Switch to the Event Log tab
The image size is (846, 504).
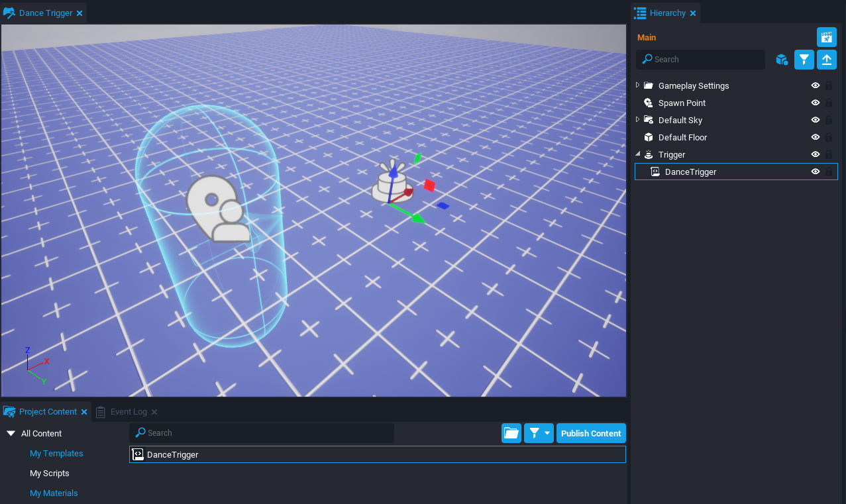128,412
